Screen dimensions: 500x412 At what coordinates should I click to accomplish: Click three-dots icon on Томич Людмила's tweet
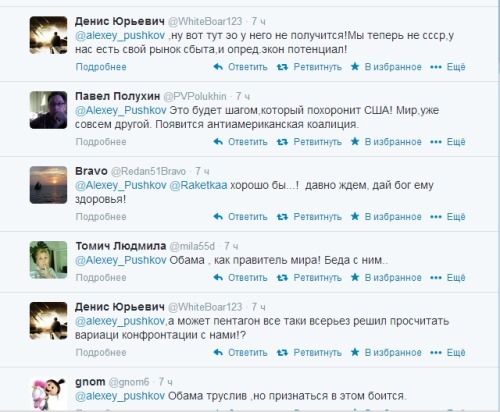(x=436, y=278)
